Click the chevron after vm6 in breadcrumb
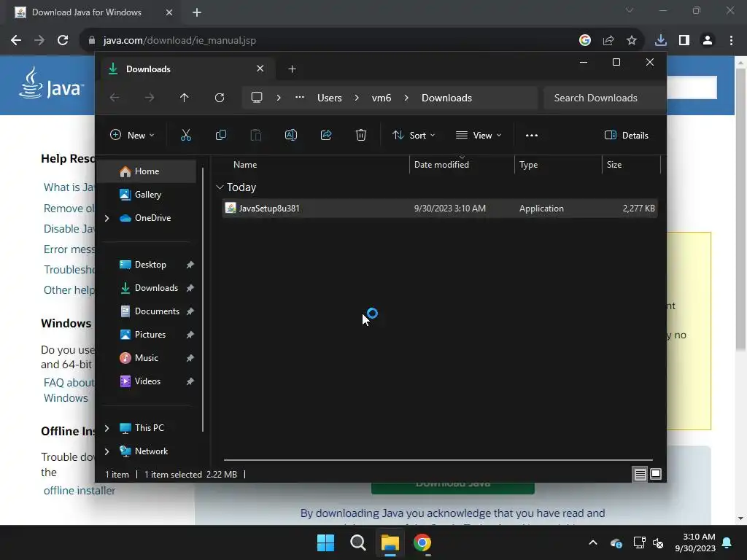Image resolution: width=747 pixels, height=560 pixels. (x=406, y=98)
